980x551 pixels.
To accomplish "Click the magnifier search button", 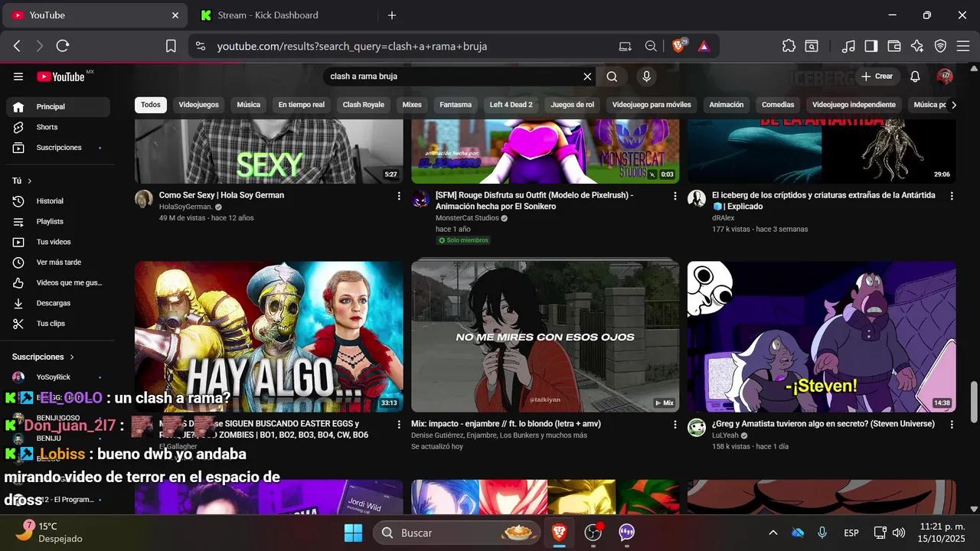I will tap(612, 77).
